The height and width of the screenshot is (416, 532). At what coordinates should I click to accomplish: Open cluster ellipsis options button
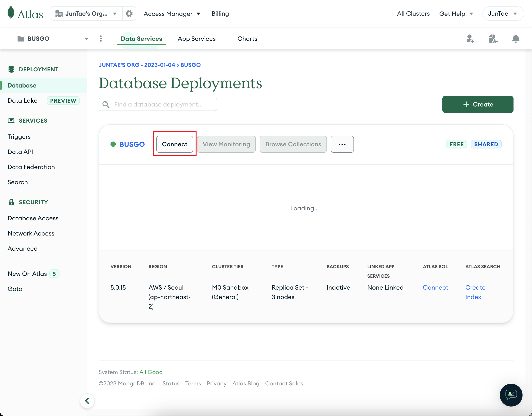click(x=342, y=144)
